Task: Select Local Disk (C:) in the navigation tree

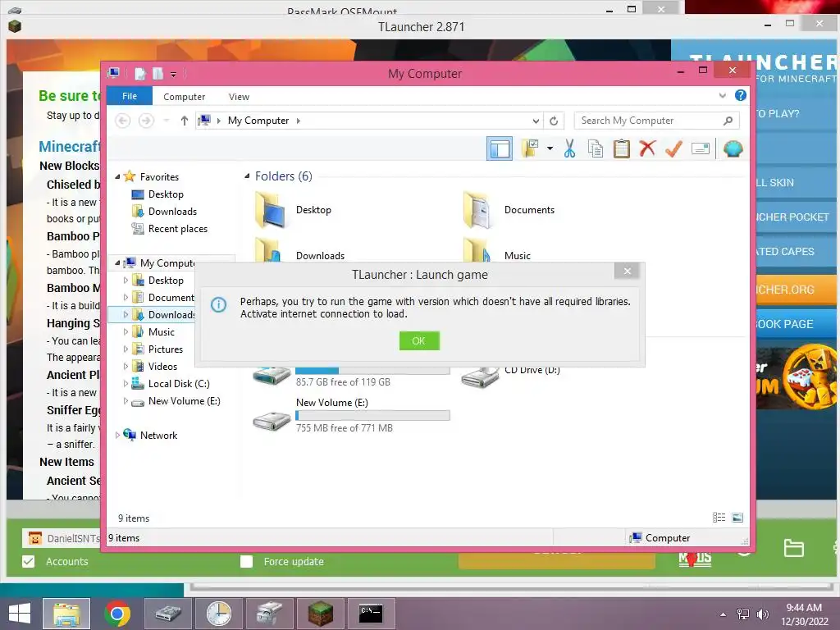Action: tap(178, 384)
